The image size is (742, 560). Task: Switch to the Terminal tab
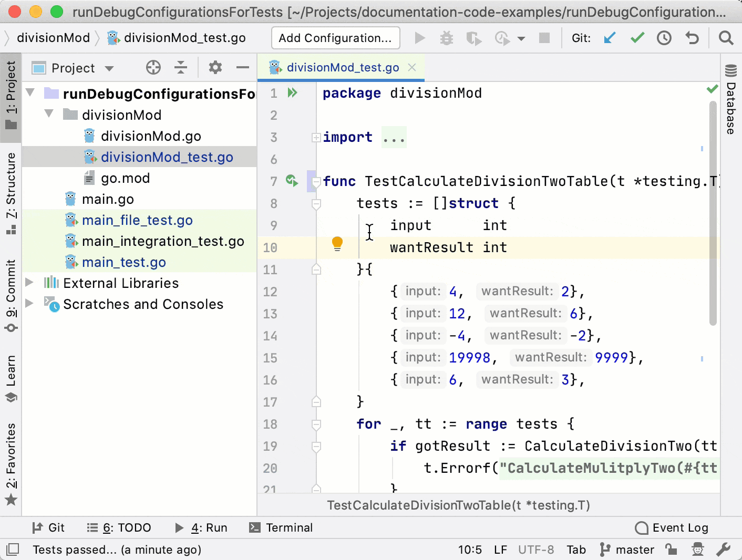coord(281,527)
